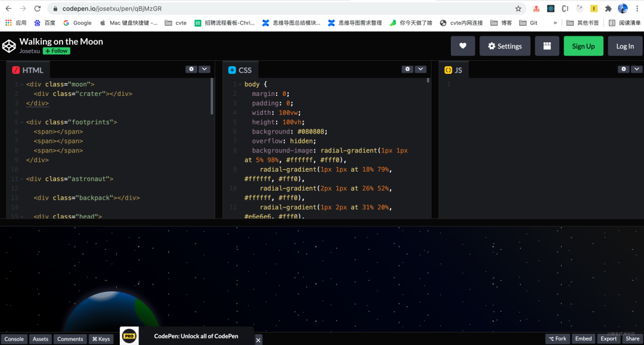Fork this pen

tap(558, 339)
